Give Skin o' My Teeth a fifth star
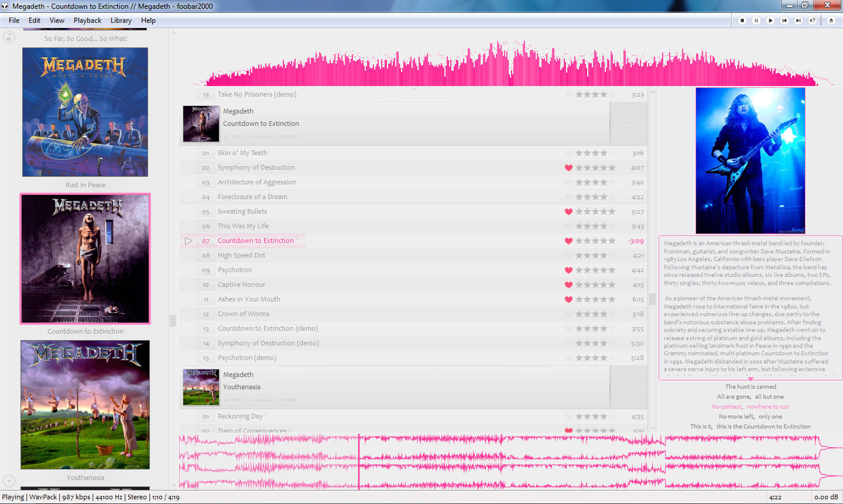 click(x=612, y=153)
